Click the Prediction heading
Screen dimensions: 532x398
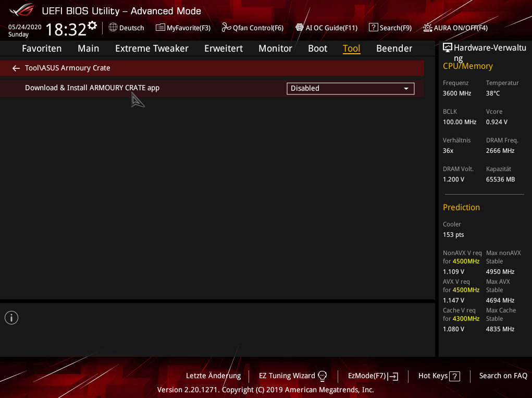[461, 207]
